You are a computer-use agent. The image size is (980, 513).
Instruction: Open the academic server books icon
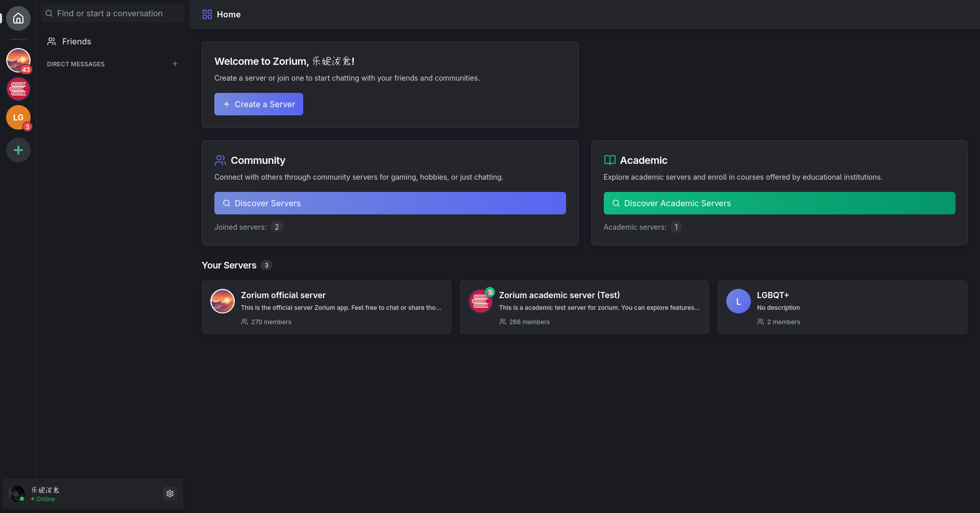tap(18, 89)
